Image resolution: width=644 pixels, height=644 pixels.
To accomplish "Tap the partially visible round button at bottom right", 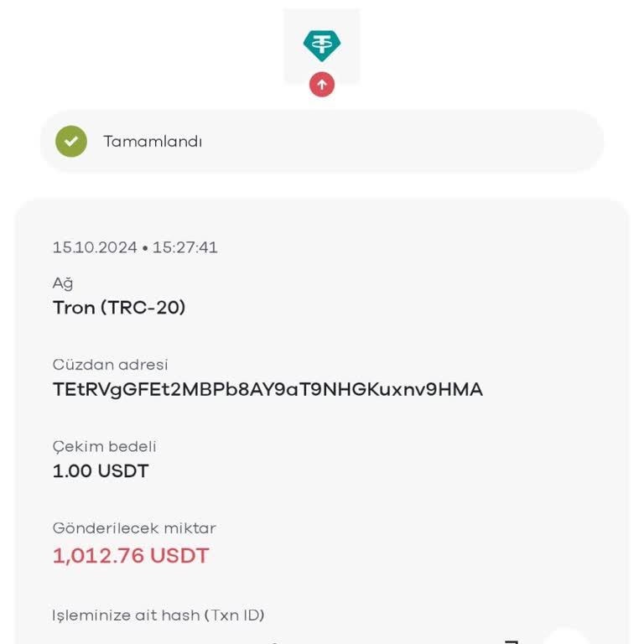I will coord(568,638).
